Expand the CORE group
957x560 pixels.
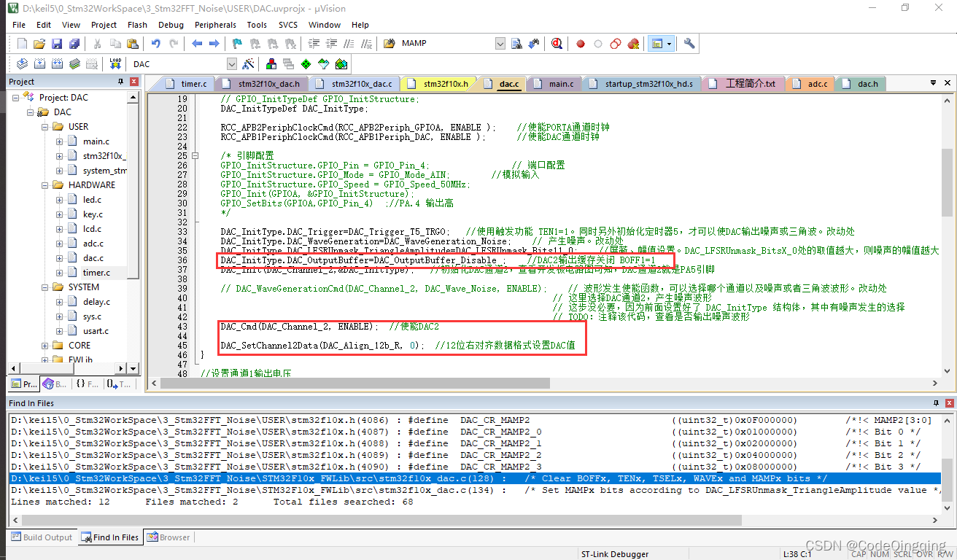(x=45, y=346)
